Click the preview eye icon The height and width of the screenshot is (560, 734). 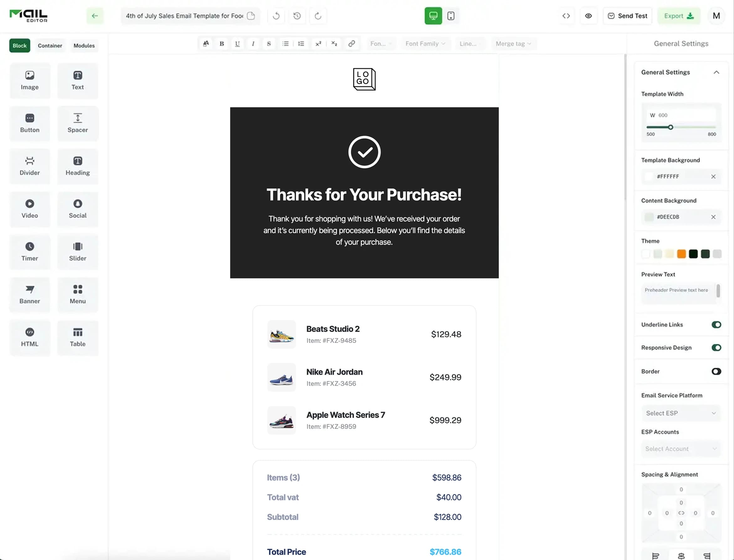588,16
